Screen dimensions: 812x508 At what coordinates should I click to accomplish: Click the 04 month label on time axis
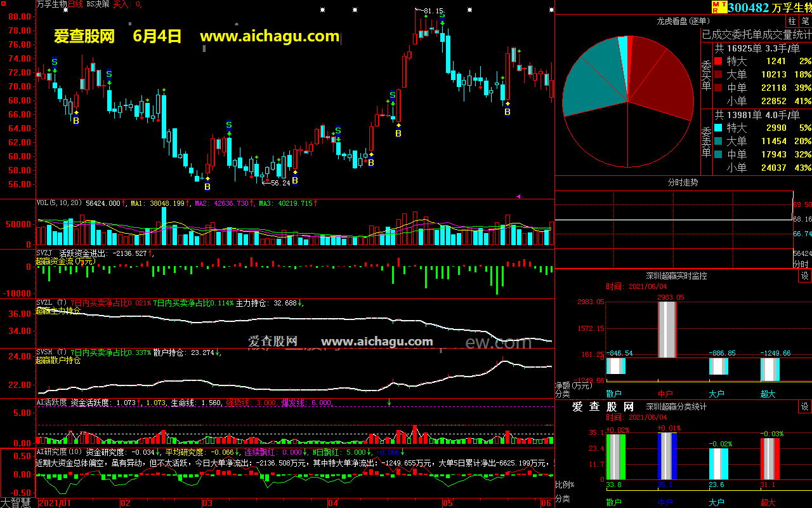pos(332,503)
